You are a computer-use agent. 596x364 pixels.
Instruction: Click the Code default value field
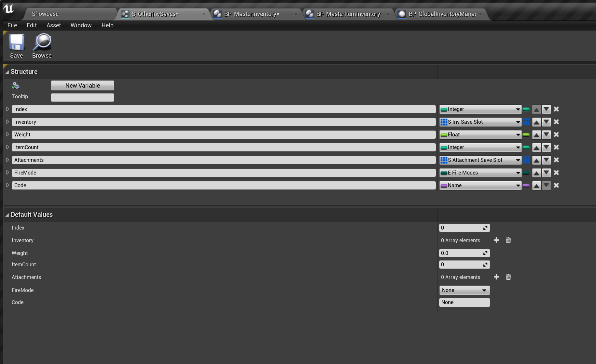[464, 302]
